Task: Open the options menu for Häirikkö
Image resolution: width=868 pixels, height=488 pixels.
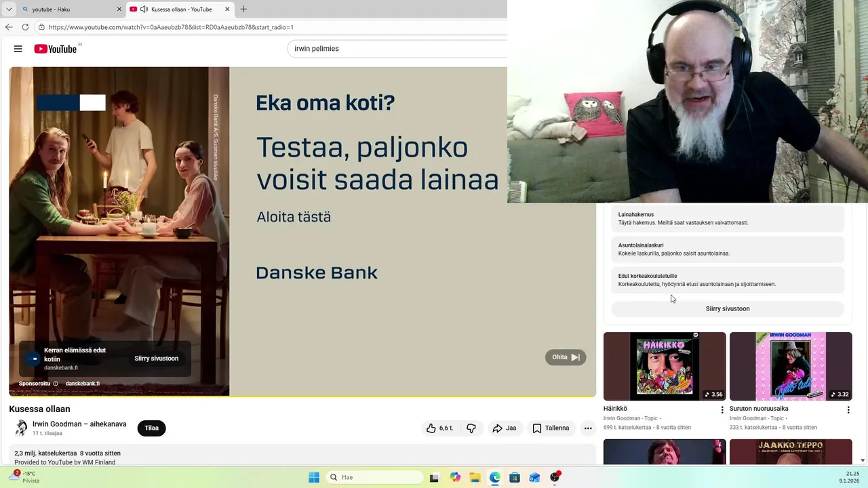Action: (x=722, y=410)
